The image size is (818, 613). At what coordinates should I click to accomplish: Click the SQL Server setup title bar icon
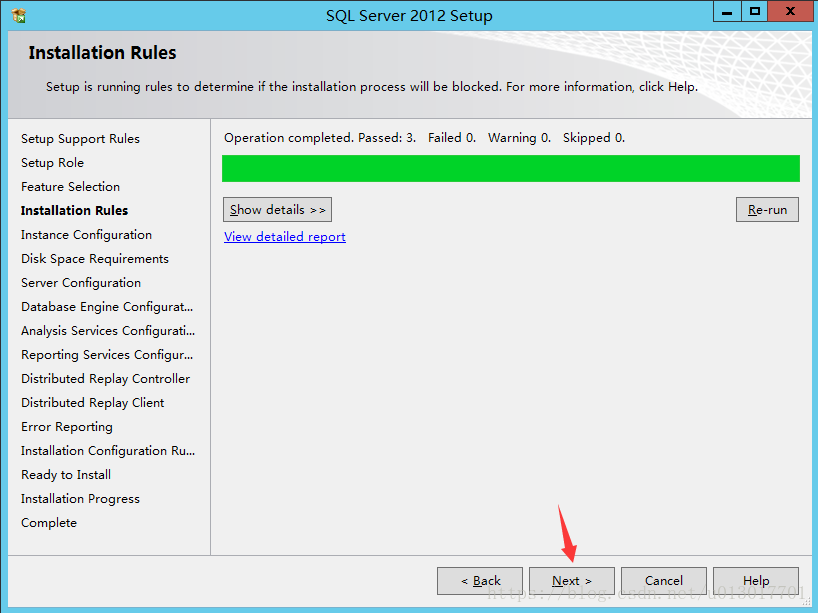(x=19, y=15)
